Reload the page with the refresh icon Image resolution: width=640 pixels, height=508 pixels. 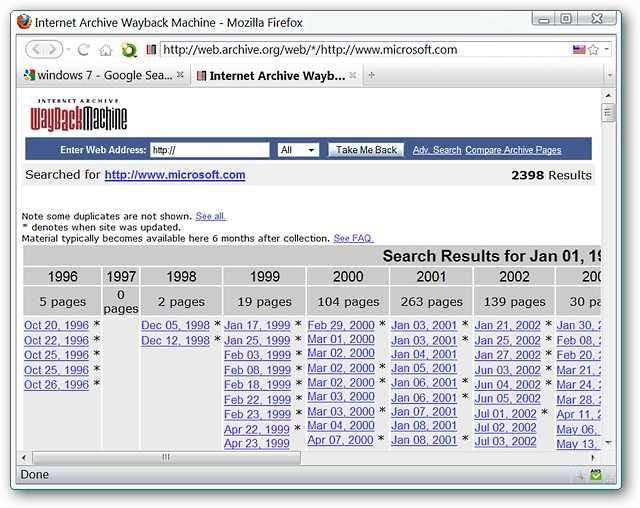83,49
